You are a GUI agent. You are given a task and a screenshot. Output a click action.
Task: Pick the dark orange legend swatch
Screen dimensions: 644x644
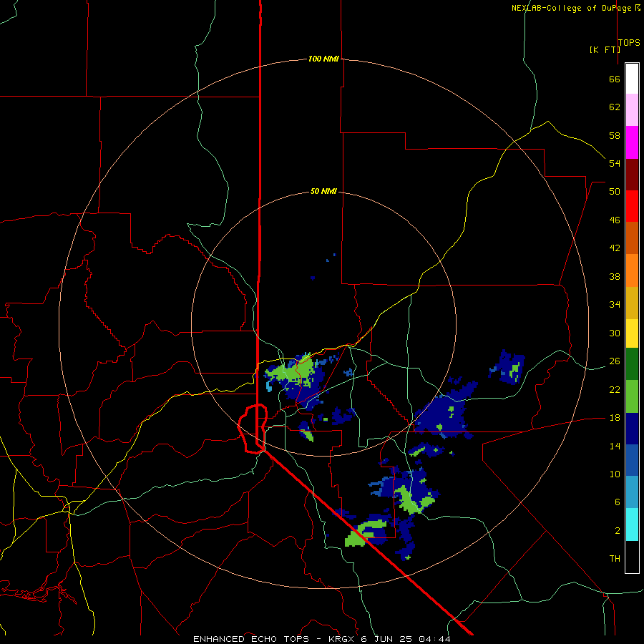632,238
